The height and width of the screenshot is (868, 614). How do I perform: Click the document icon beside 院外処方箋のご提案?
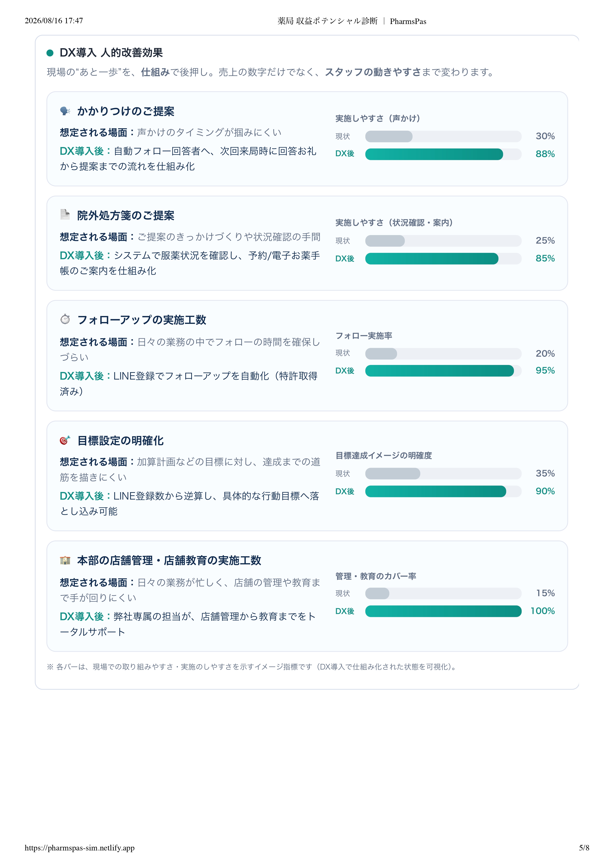65,214
